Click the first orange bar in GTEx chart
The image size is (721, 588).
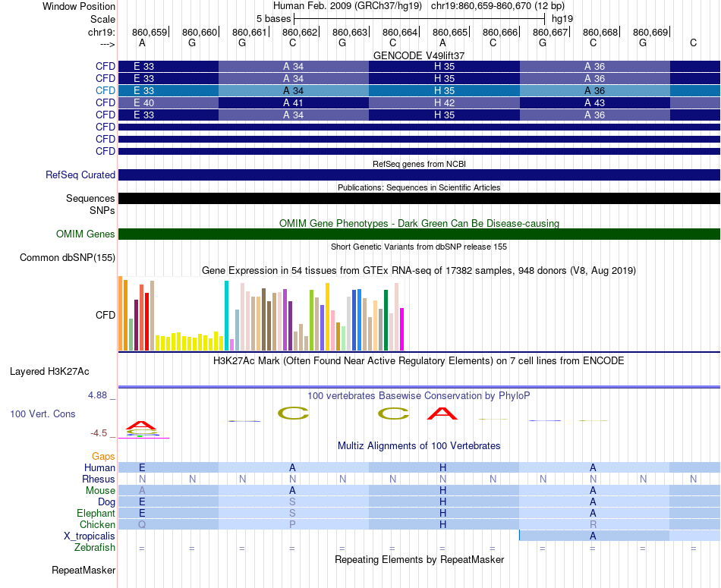click(x=121, y=313)
